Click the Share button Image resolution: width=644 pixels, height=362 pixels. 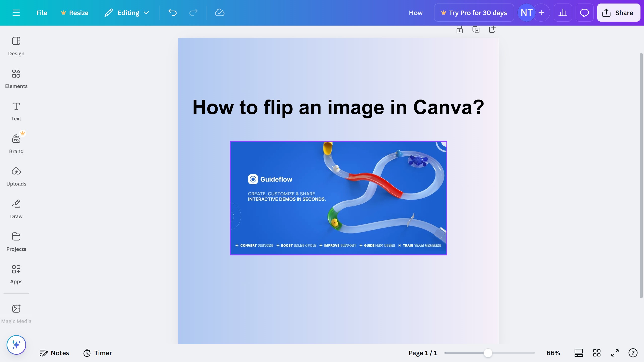(618, 13)
